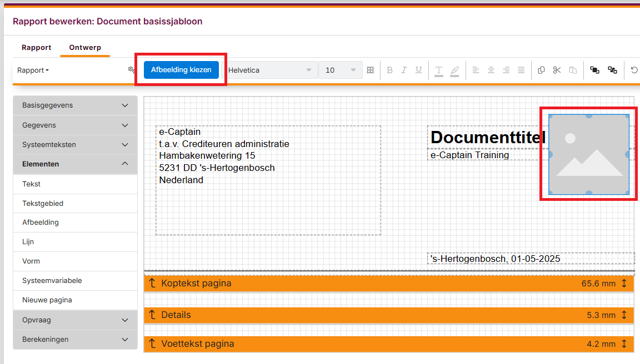Click the settings gears icon in toolbar
This screenshot has width=640, height=364.
pyautogui.click(x=131, y=70)
